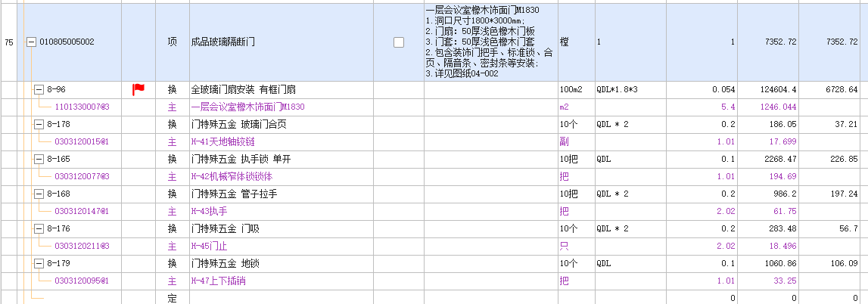Collapse the 8-165 quota row
The height and width of the screenshot is (304, 868).
(x=39, y=160)
